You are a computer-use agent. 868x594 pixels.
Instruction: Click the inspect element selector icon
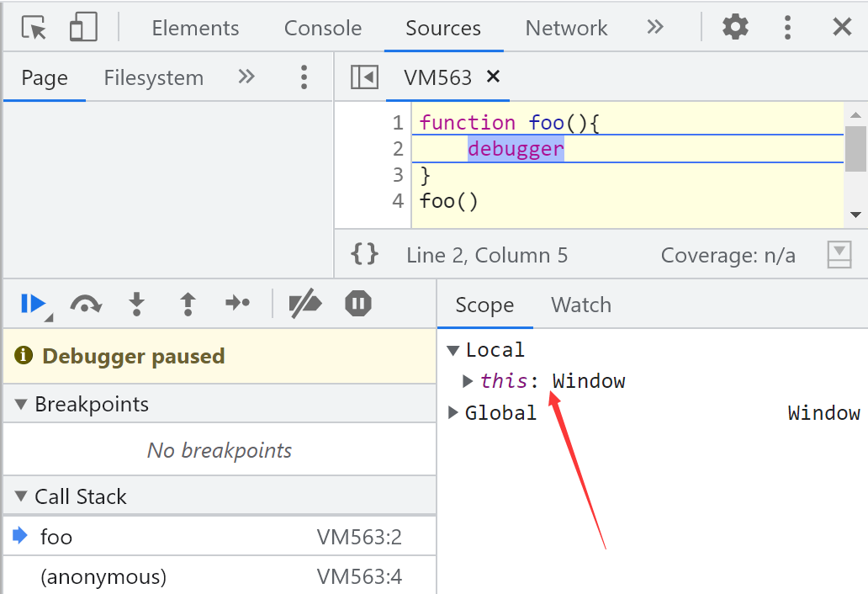(34, 28)
